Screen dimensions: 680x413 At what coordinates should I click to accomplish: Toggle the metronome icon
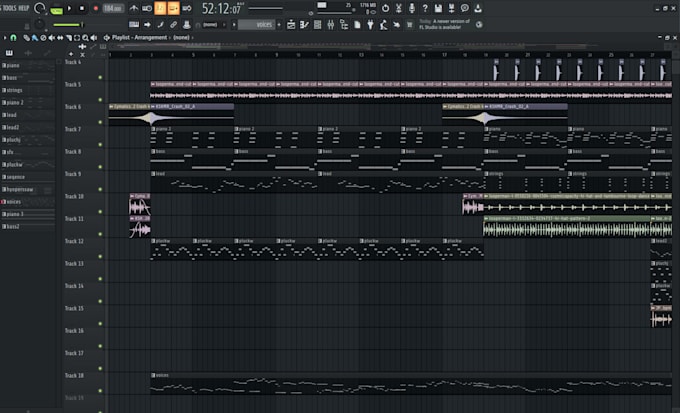(x=134, y=8)
